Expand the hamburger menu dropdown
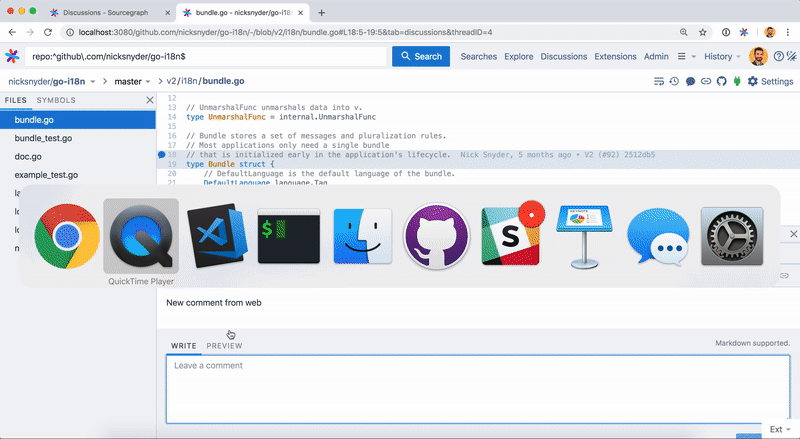This screenshot has width=800, height=439. (686, 56)
